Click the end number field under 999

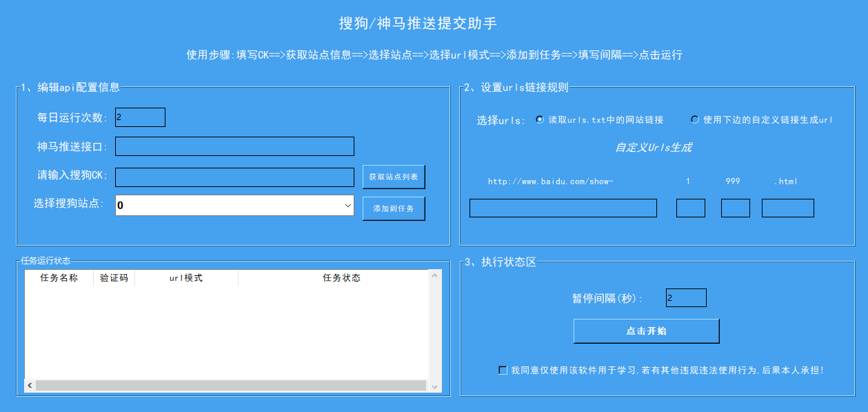click(736, 208)
